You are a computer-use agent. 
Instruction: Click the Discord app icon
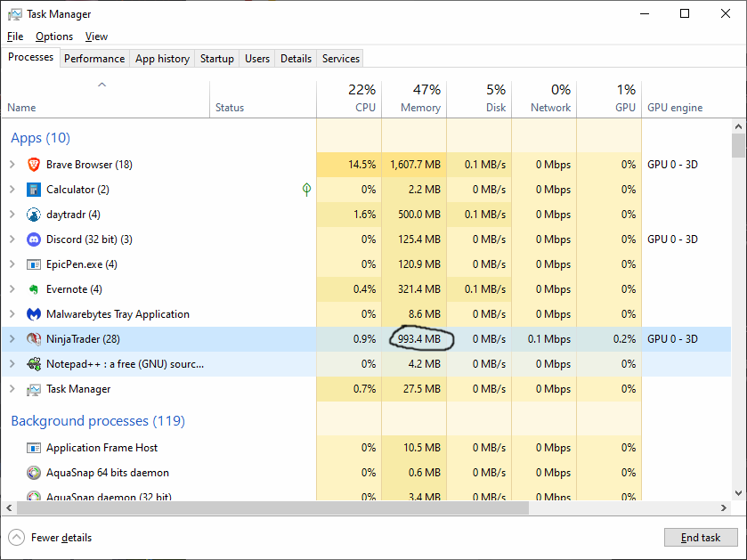tap(33, 239)
